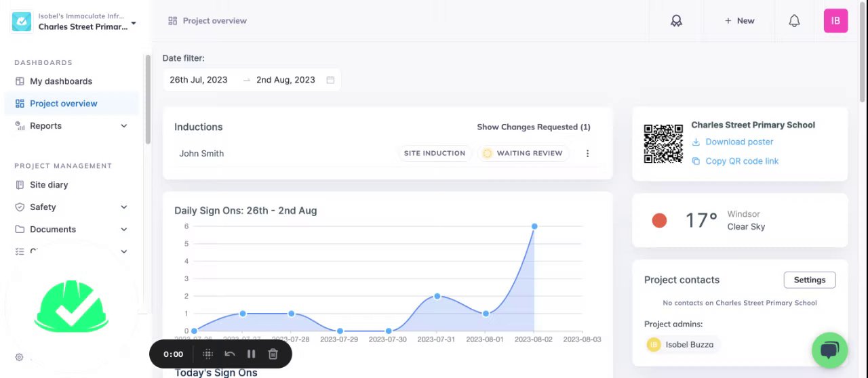Go to My dashboards
868x378 pixels.
coord(60,81)
